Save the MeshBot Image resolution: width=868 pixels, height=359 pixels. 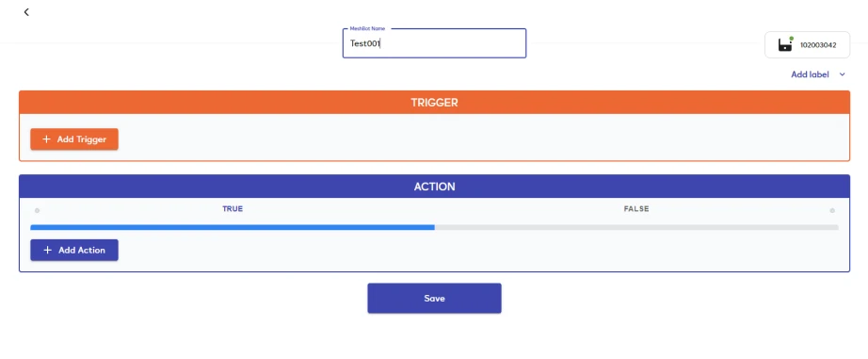435,298
